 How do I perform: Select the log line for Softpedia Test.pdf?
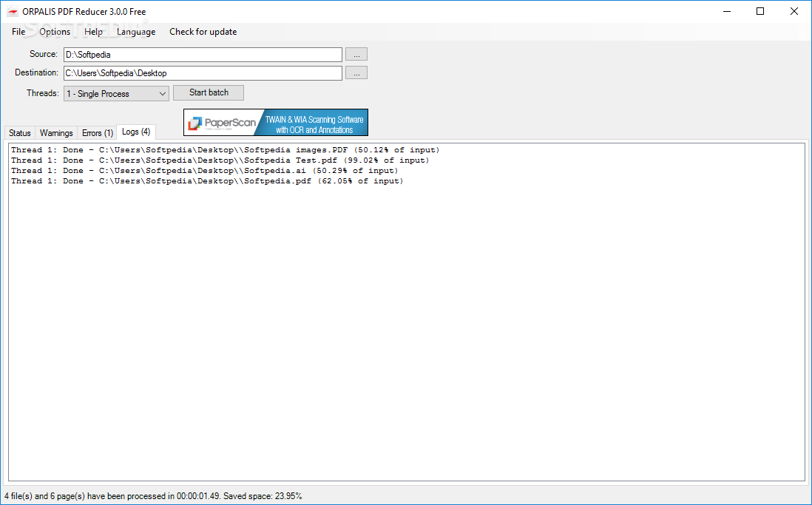220,160
